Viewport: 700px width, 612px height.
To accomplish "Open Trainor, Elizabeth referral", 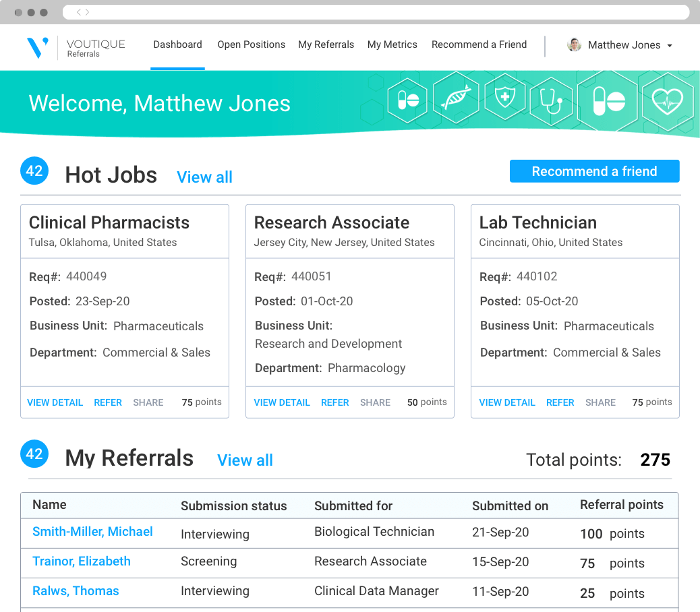I will [82, 561].
